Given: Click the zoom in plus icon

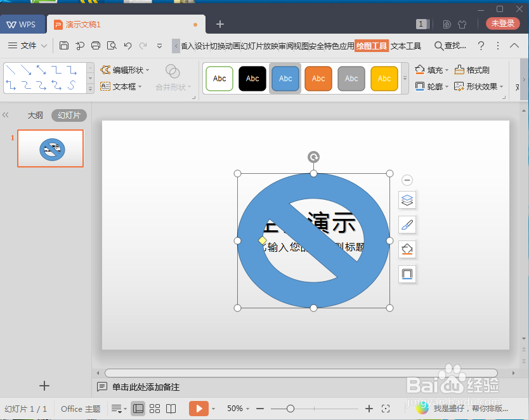Looking at the screenshot, I should coord(369,409).
